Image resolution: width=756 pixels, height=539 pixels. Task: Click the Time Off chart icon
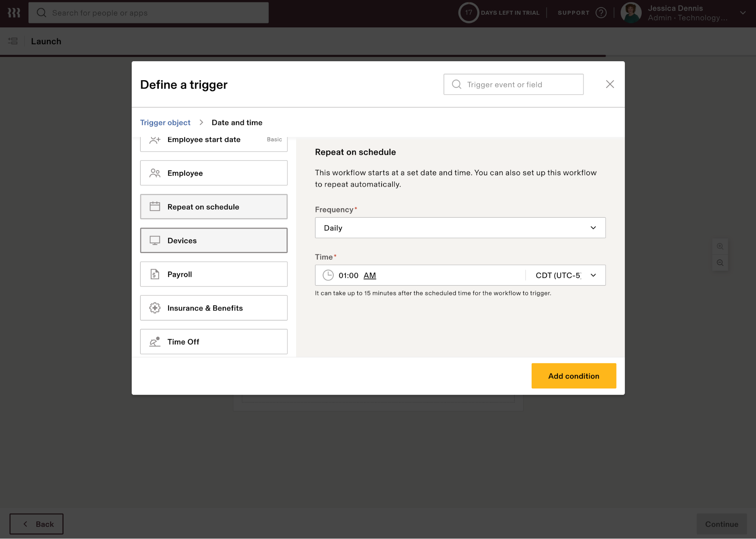click(154, 341)
